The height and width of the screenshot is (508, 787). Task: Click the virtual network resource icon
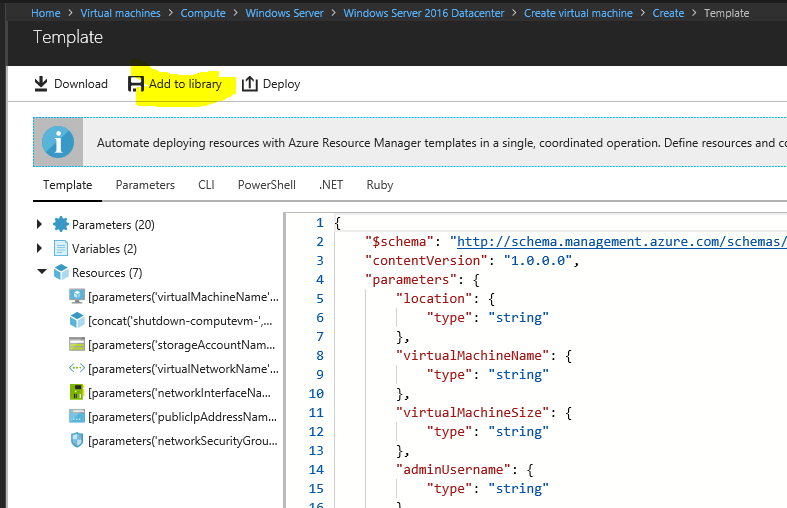(77, 368)
